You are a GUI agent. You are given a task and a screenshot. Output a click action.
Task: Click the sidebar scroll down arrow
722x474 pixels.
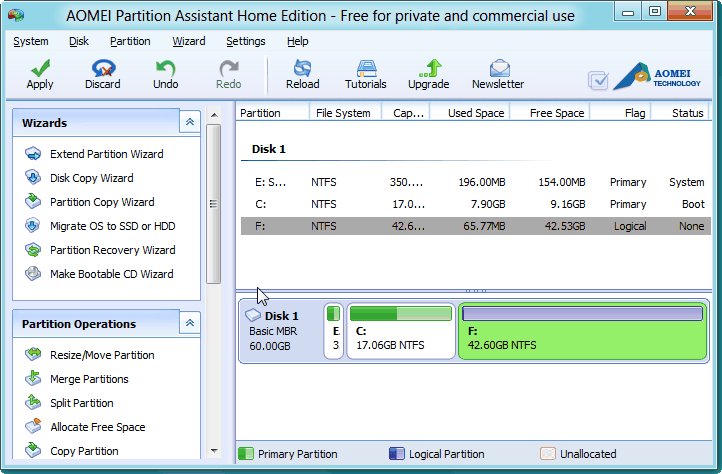(x=214, y=451)
